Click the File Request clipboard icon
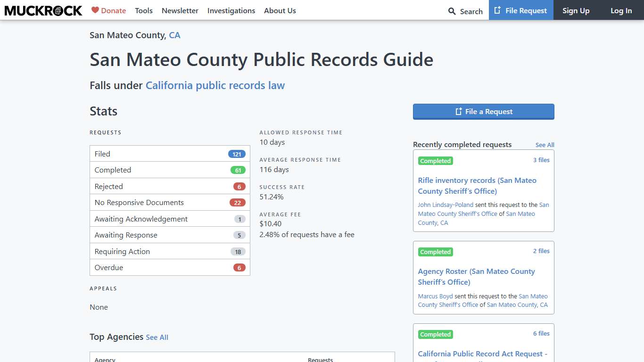The image size is (644, 362). 496,10
